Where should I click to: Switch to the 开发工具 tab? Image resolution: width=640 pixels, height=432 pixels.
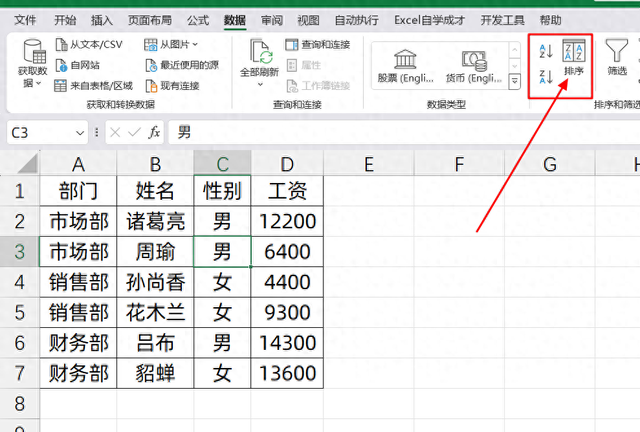[x=502, y=20]
